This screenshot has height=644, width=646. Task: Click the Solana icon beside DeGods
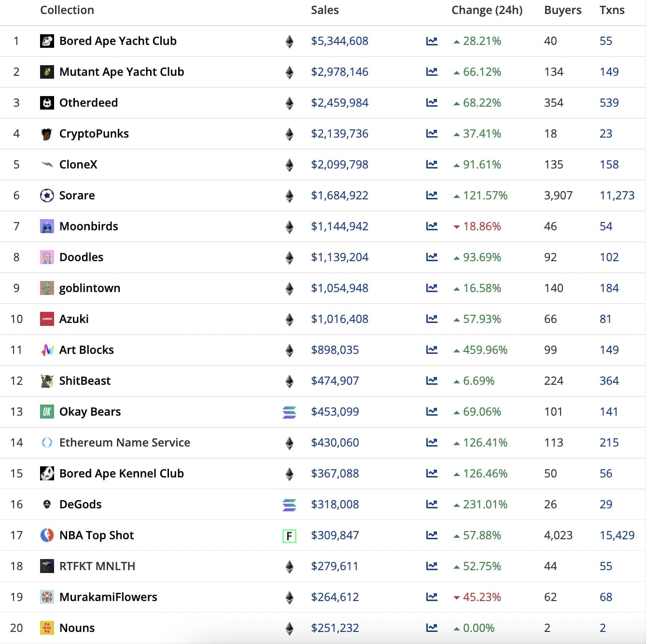tap(289, 504)
